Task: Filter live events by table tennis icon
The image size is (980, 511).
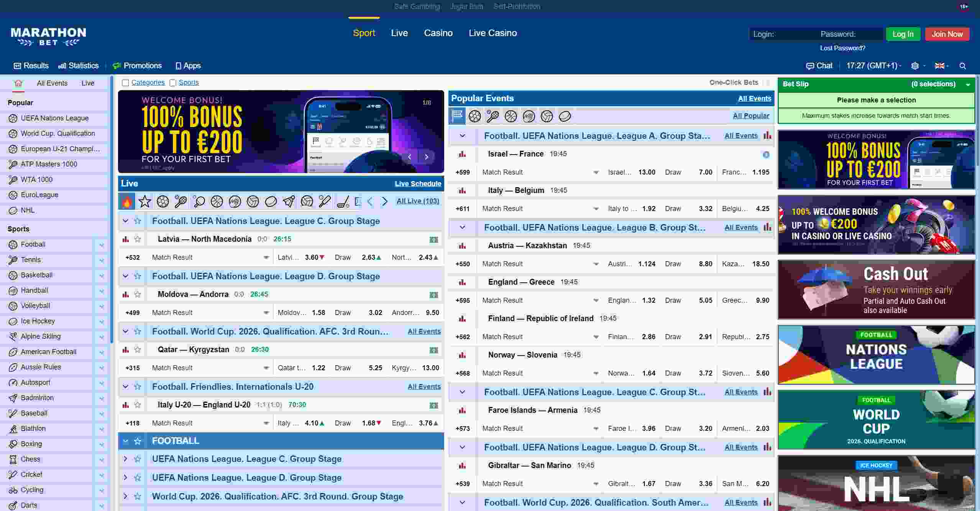Action: pos(199,201)
